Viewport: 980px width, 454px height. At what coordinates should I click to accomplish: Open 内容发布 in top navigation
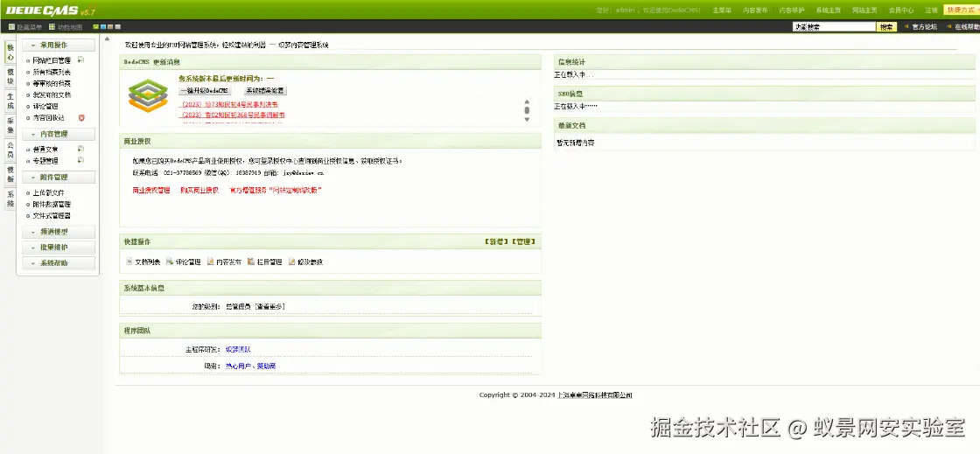tap(755, 10)
